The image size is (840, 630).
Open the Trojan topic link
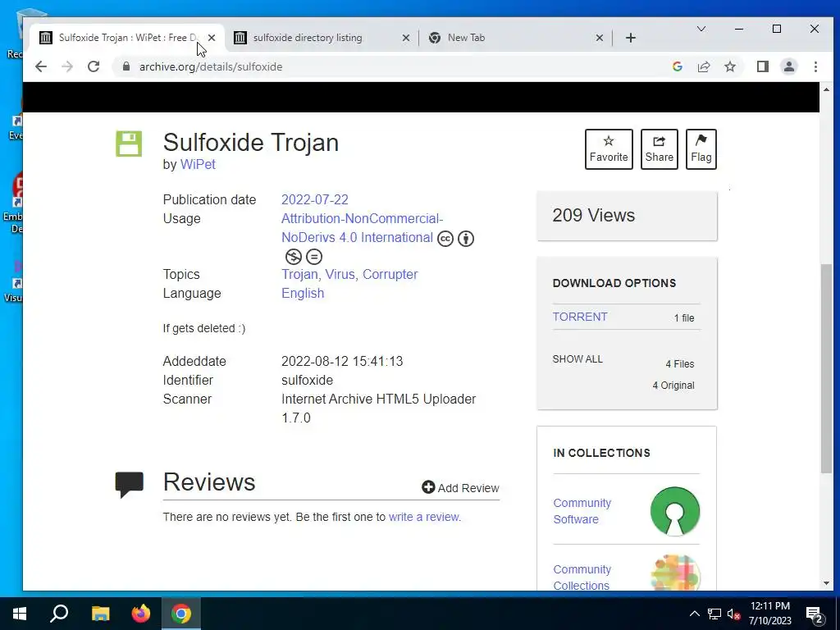299,274
